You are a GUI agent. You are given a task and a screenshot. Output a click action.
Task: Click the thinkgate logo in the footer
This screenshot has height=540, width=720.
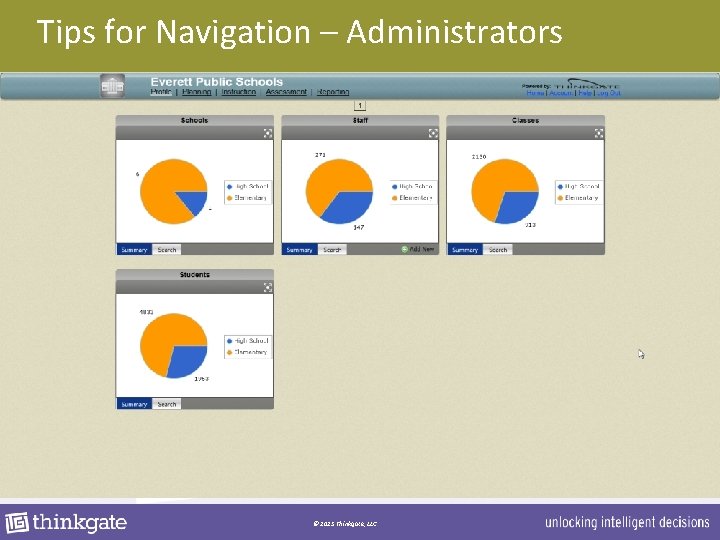click(66, 523)
